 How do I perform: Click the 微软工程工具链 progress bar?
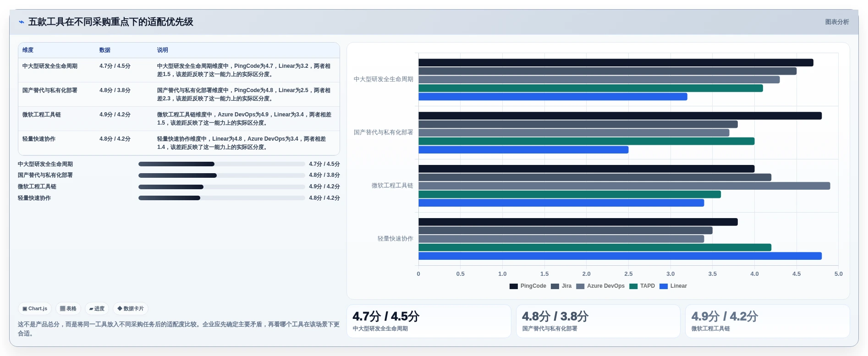pos(222,187)
